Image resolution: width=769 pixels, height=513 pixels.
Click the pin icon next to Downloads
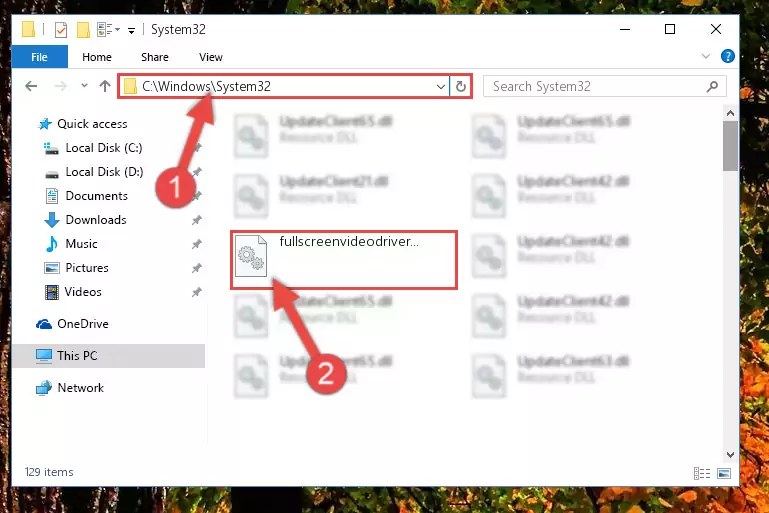pos(197,220)
